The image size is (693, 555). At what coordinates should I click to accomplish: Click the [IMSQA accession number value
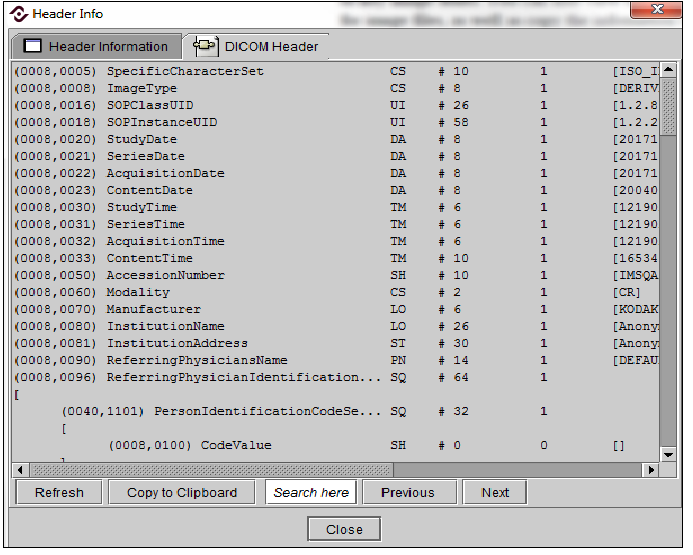click(636, 275)
